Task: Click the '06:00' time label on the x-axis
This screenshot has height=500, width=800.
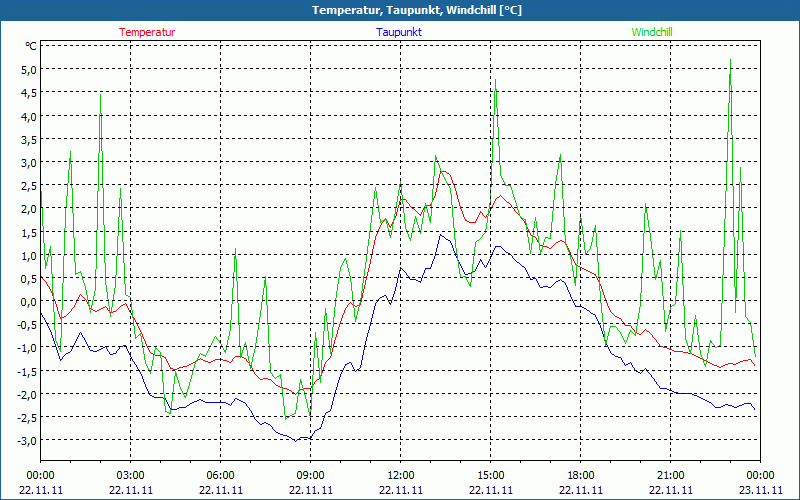Action: [220, 476]
